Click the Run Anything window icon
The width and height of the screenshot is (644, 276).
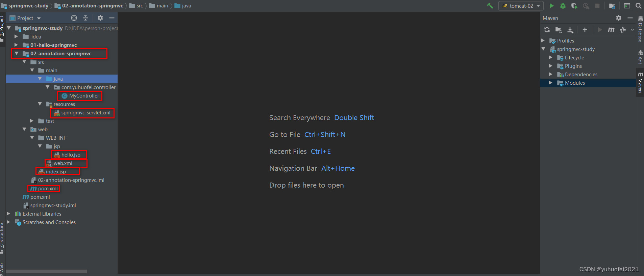click(x=627, y=6)
